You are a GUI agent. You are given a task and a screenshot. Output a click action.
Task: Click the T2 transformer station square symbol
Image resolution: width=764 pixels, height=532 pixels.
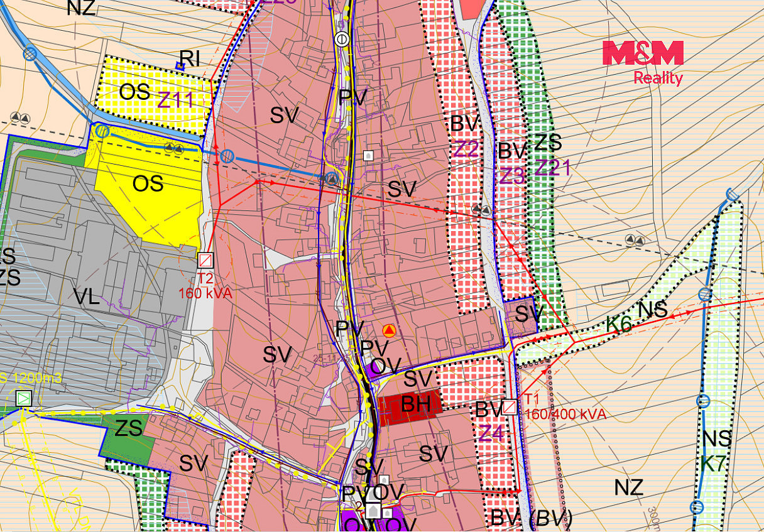(x=205, y=260)
